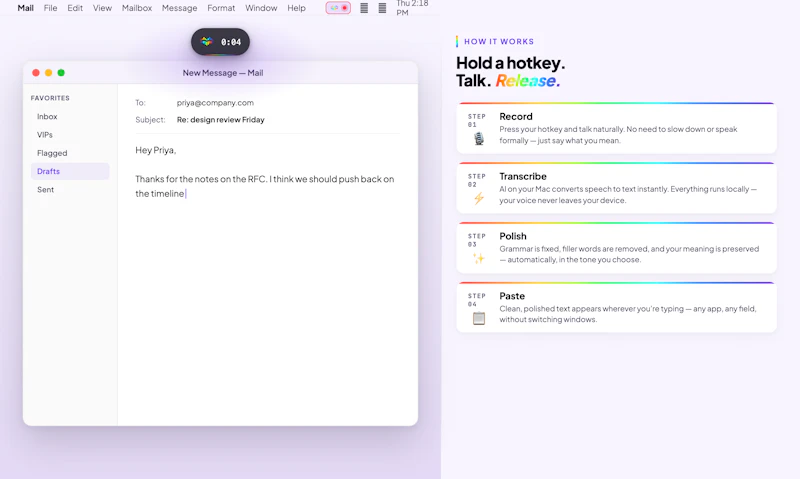Click the HOW IT WORKS label
Viewport: 800px width, 479px height.
[499, 42]
